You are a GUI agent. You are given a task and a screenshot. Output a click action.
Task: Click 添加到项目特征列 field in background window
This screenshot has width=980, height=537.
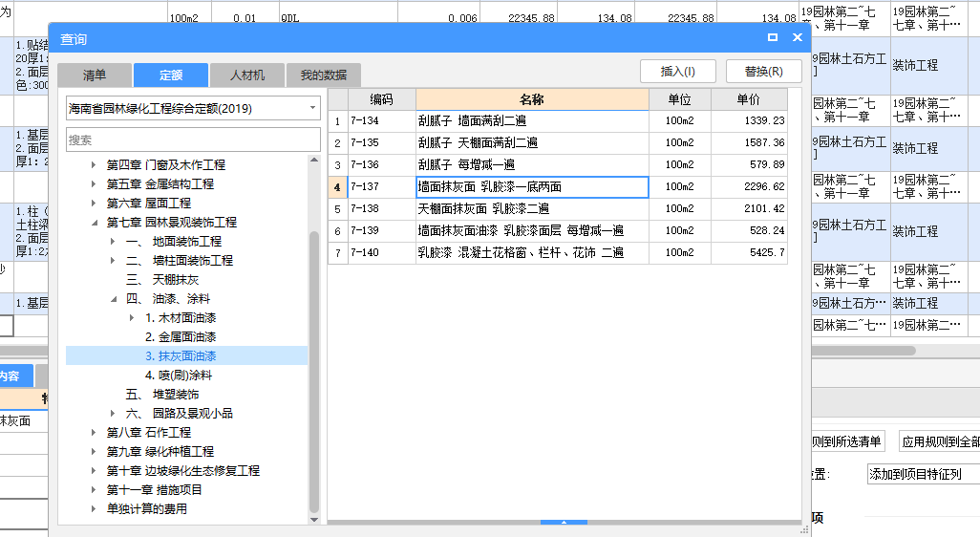click(923, 474)
